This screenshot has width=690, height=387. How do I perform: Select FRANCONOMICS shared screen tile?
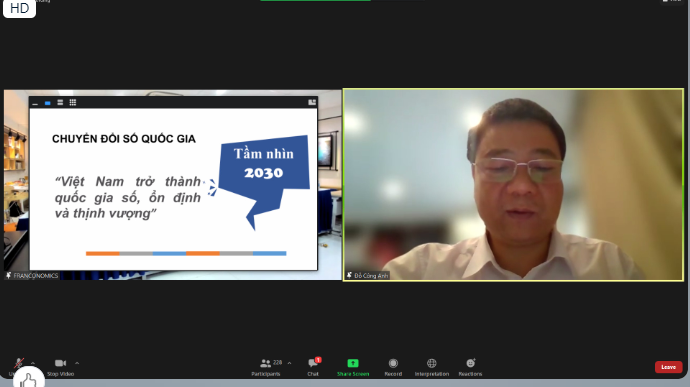coord(173,184)
